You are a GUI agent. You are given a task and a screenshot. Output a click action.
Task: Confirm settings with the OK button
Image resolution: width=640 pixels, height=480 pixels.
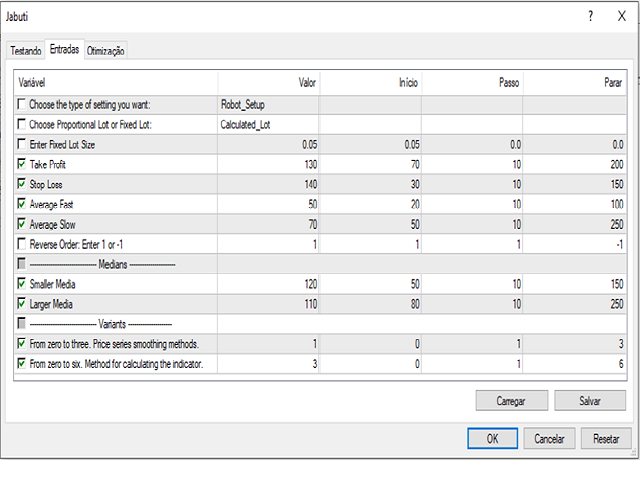pos(493,438)
